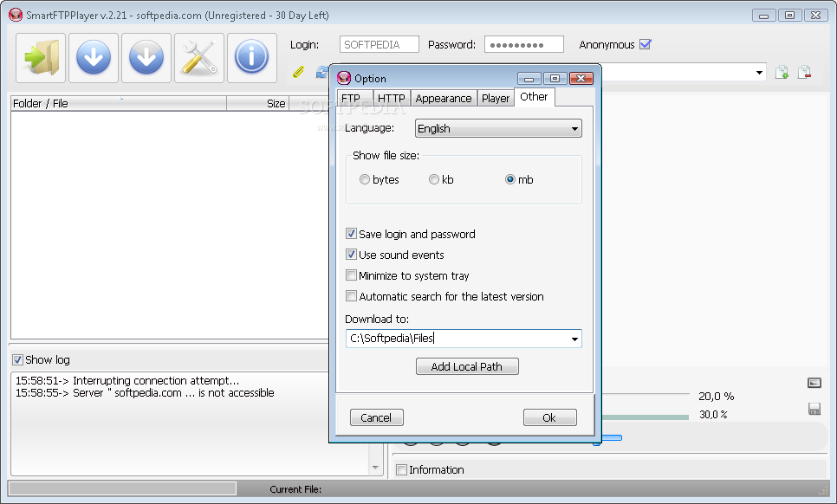The height and width of the screenshot is (504, 837).
Task: Uncheck Save login and password
Action: point(351,234)
